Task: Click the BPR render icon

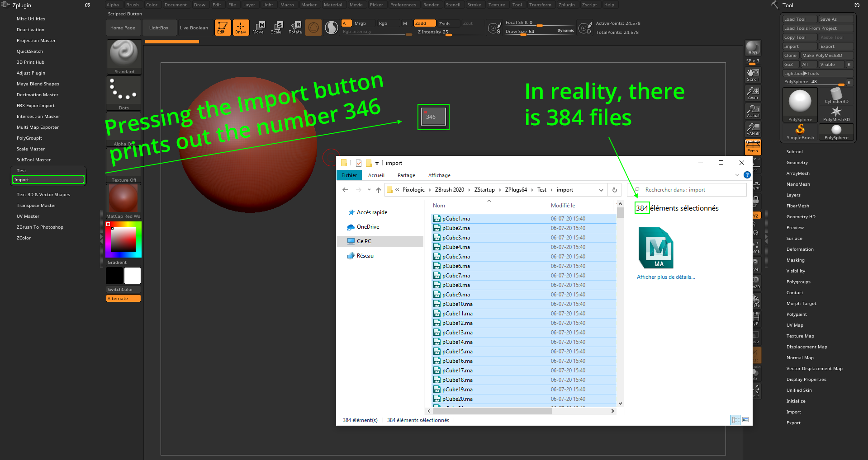Action: point(753,48)
